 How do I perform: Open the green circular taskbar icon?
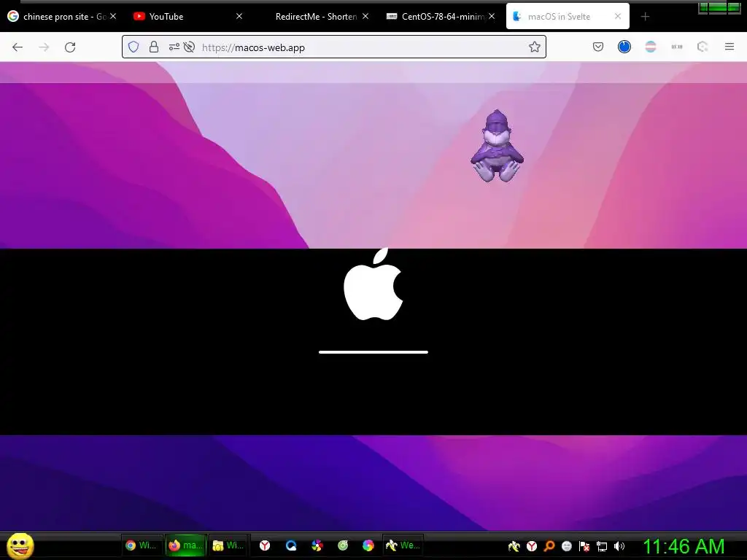click(x=343, y=545)
